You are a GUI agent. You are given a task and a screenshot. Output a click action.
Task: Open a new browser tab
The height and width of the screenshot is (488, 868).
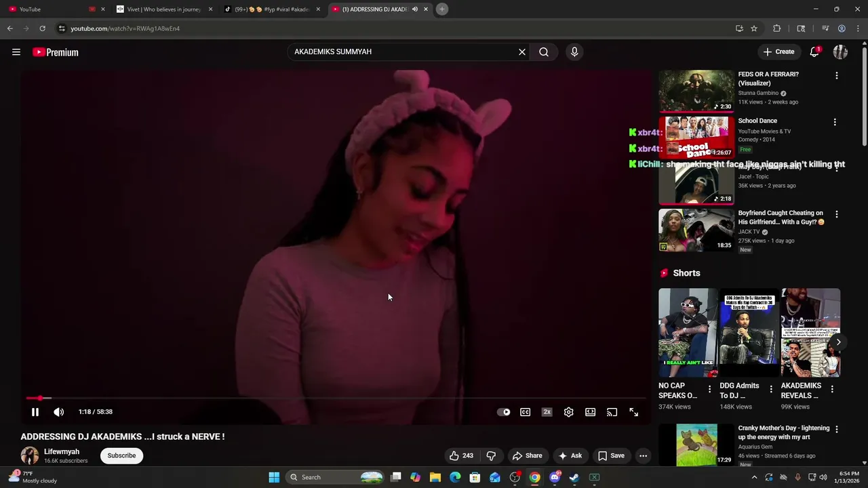(442, 9)
